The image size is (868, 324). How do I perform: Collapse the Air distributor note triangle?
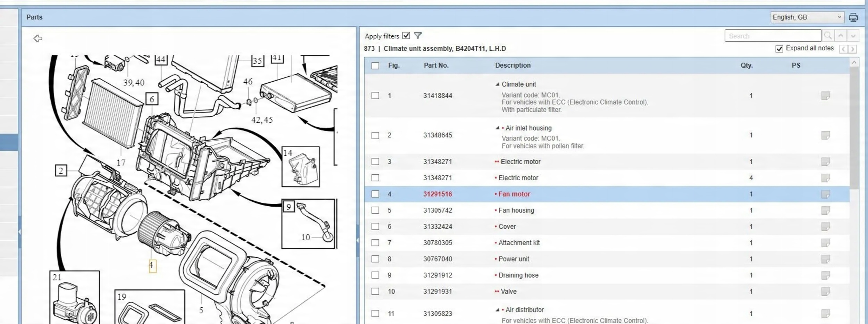497,310
